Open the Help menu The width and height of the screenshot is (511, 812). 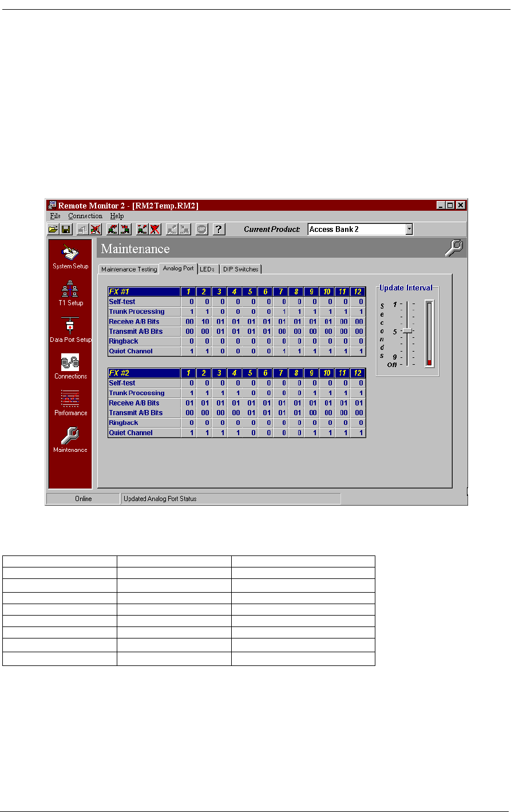pos(117,216)
